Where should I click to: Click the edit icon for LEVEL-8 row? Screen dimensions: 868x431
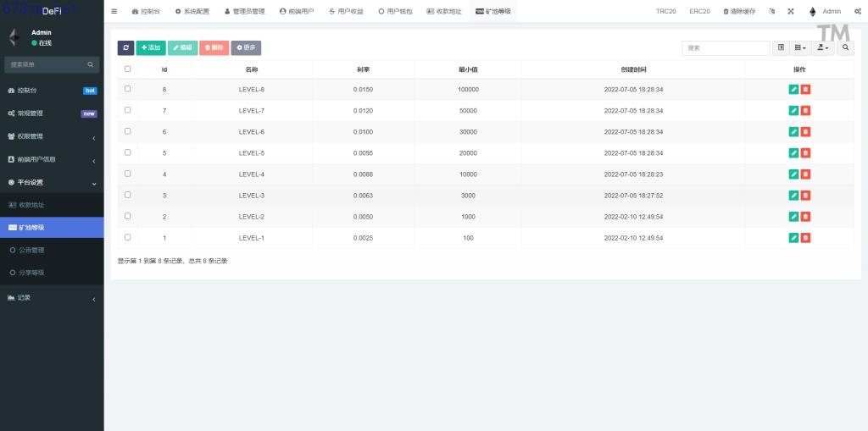coord(793,89)
